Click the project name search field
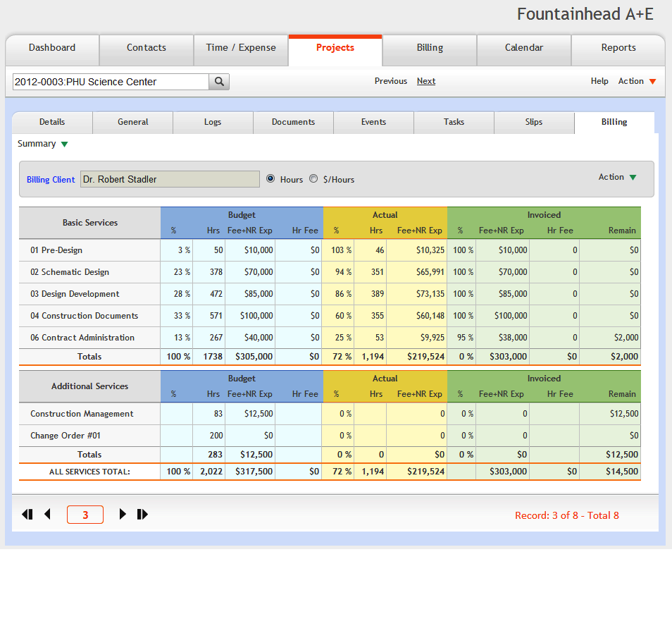Viewport: 672px width, 626px height. pyautogui.click(x=111, y=82)
